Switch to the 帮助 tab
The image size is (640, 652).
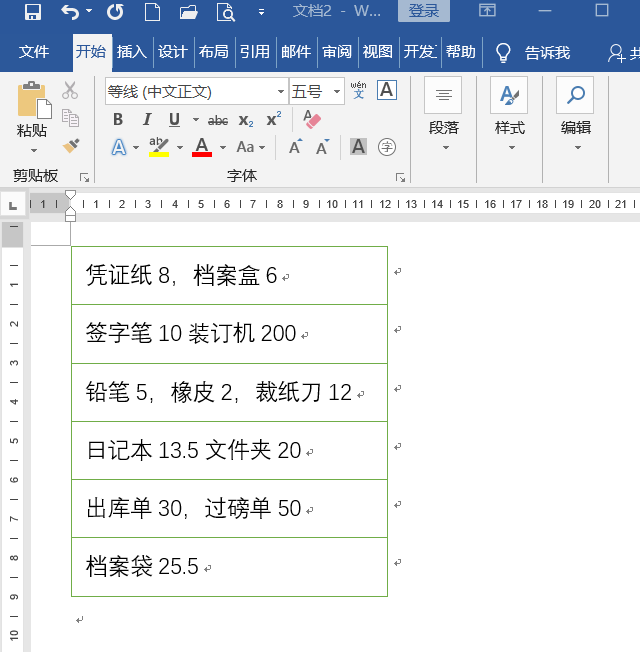point(461,52)
